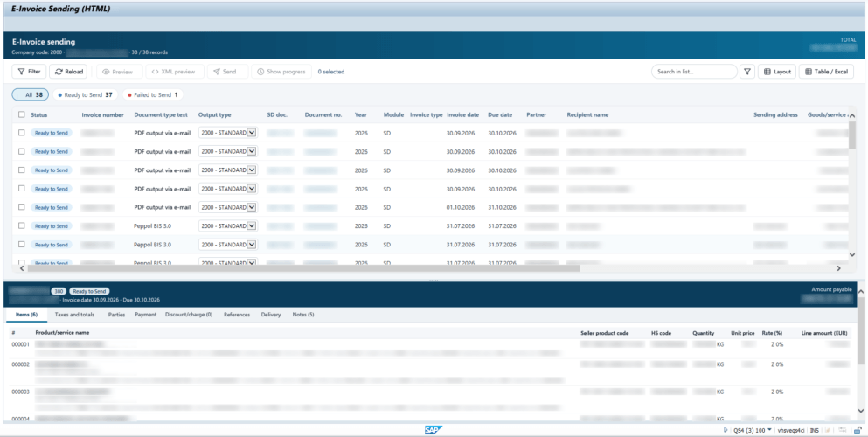The height and width of the screenshot is (437, 868).
Task: Open the Delivery tab
Action: [271, 314]
